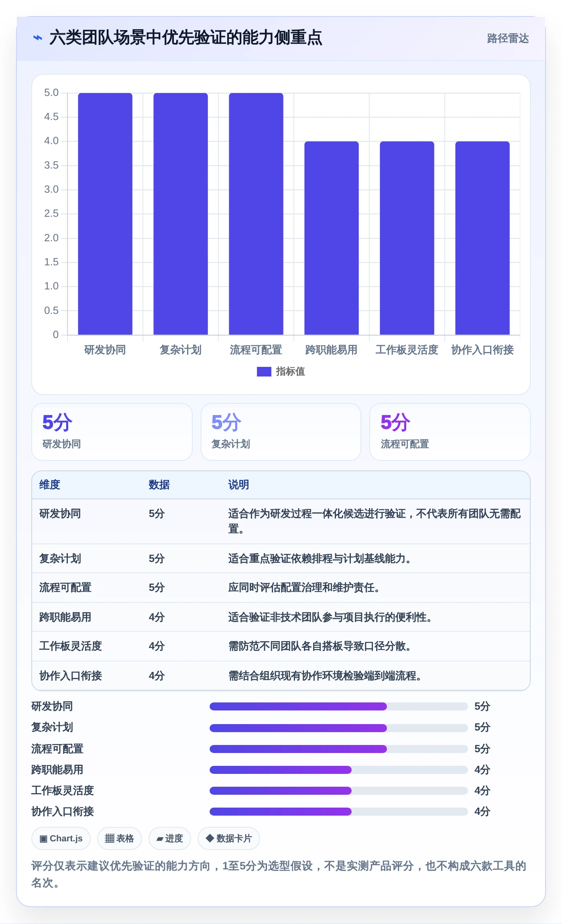The height and width of the screenshot is (924, 562).
Task: Select the 跨职能易用 cell in the table
Action: point(65,617)
